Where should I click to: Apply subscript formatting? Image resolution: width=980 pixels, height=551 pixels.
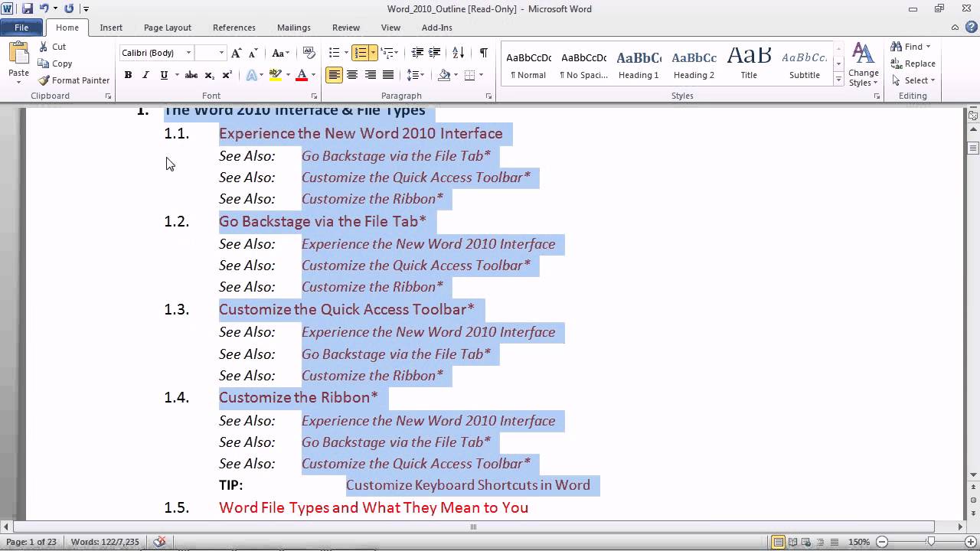tap(209, 75)
